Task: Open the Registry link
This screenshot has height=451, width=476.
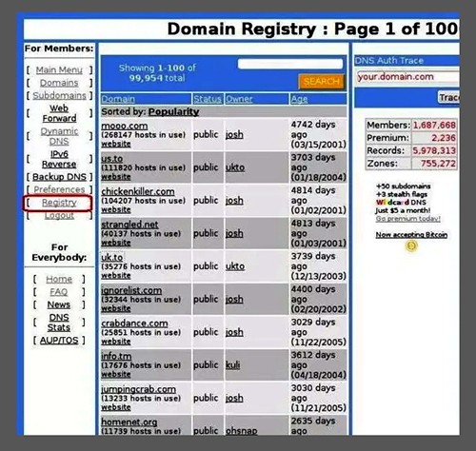Action: [59, 203]
